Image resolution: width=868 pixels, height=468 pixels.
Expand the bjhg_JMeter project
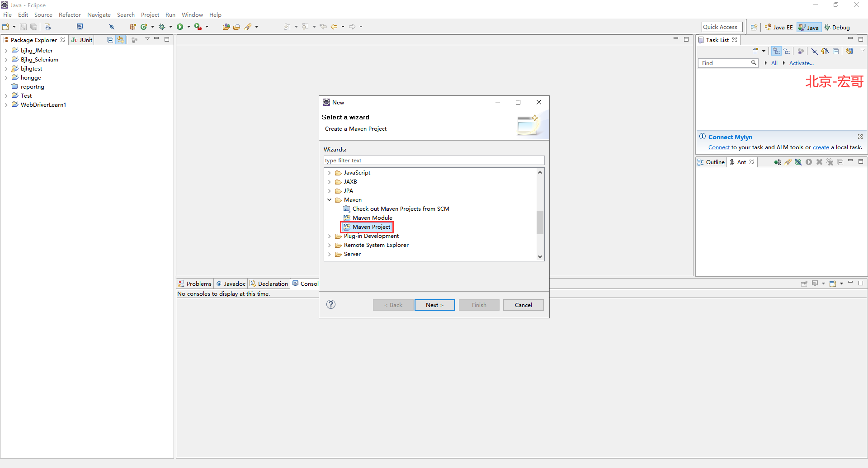coord(6,51)
